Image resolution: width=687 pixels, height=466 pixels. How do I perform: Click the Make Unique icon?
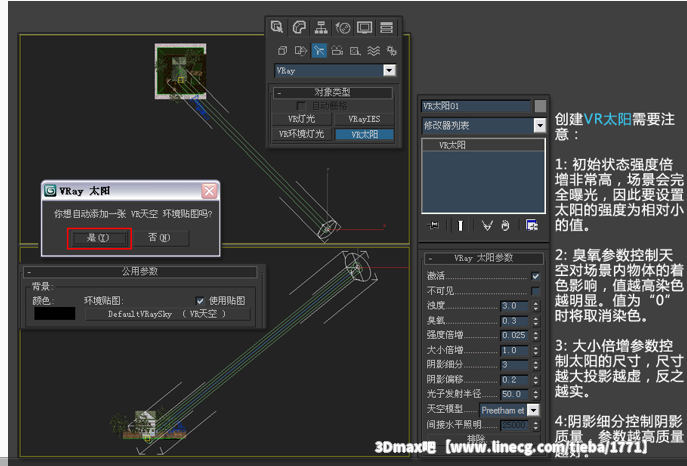pyautogui.click(x=487, y=225)
